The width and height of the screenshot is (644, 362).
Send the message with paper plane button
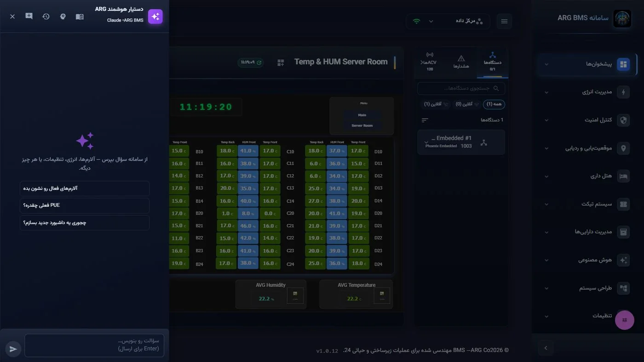tap(13, 349)
